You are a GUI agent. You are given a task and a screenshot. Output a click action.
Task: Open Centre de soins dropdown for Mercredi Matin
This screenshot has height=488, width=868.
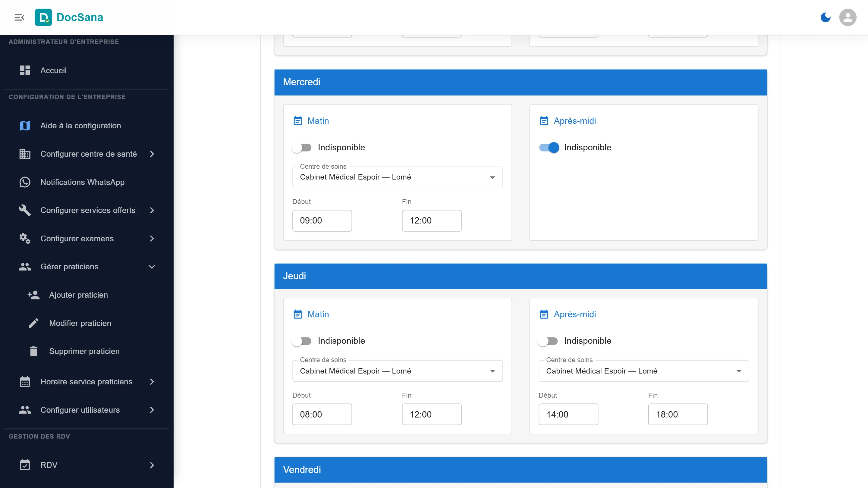click(398, 177)
